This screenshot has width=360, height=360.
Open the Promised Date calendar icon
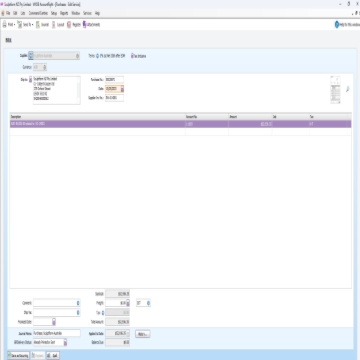point(54,322)
